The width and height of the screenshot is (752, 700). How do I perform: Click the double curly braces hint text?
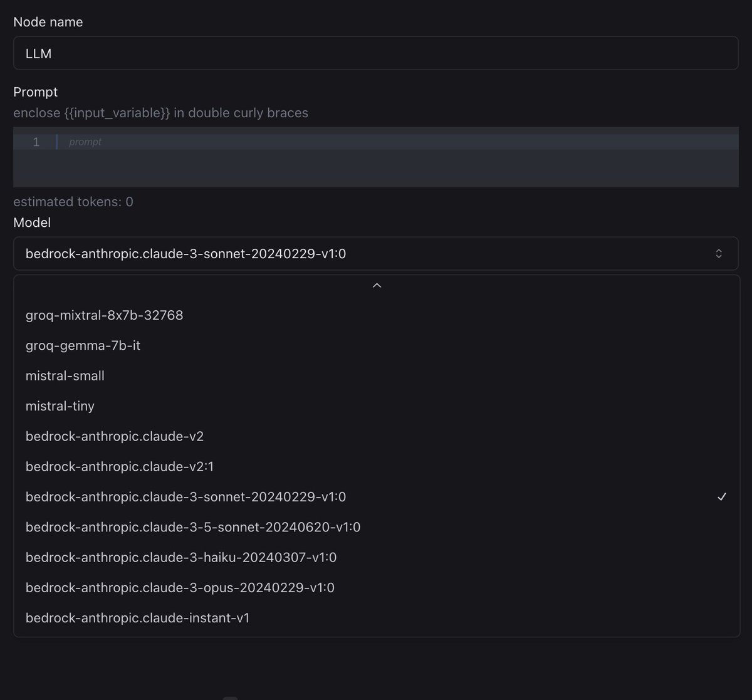pos(160,113)
